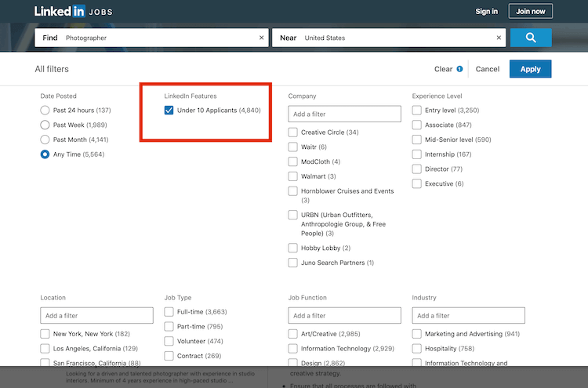The width and height of the screenshot is (588, 388).
Task: Click Clear to reset all filters
Action: (443, 69)
